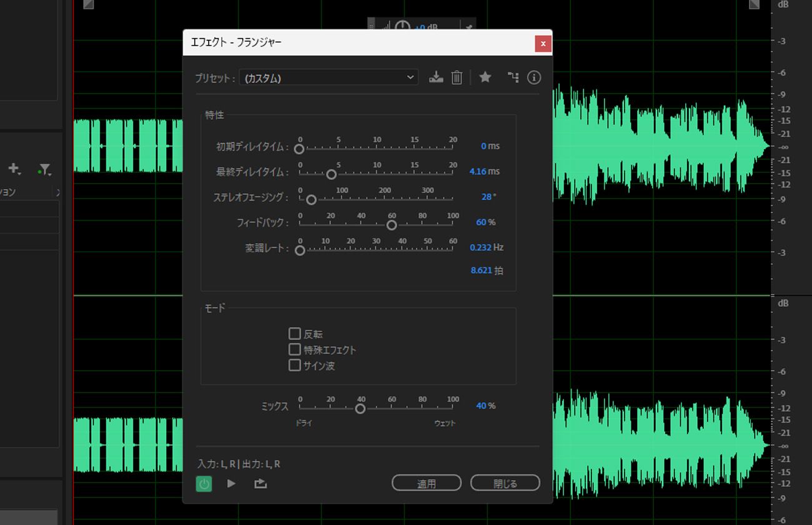
Task: Play the flanger effect preview
Action: 231,483
